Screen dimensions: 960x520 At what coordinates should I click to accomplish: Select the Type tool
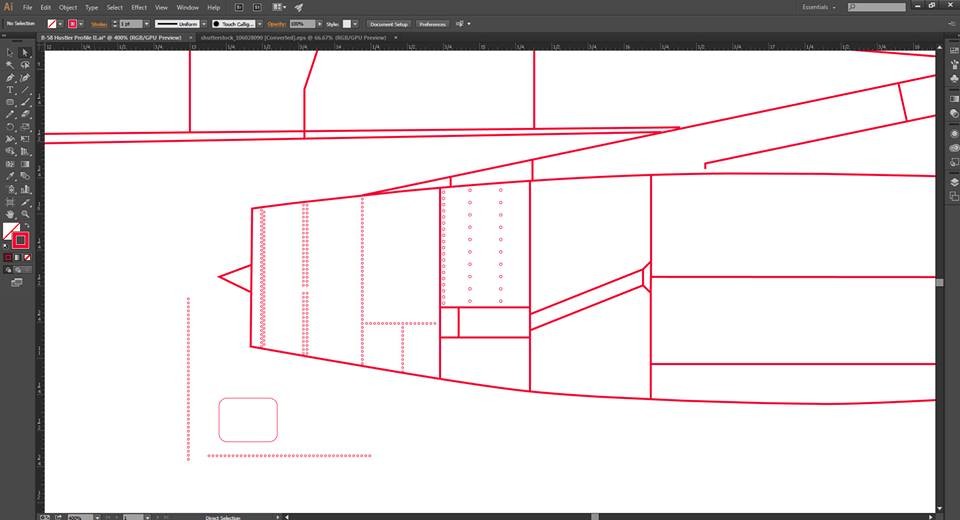[10, 90]
